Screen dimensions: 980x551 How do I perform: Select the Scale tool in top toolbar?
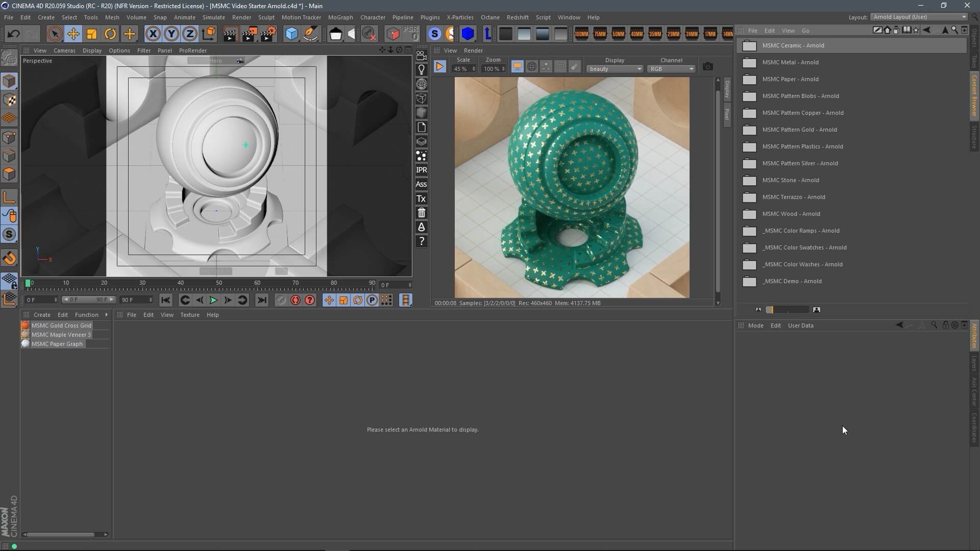point(92,34)
